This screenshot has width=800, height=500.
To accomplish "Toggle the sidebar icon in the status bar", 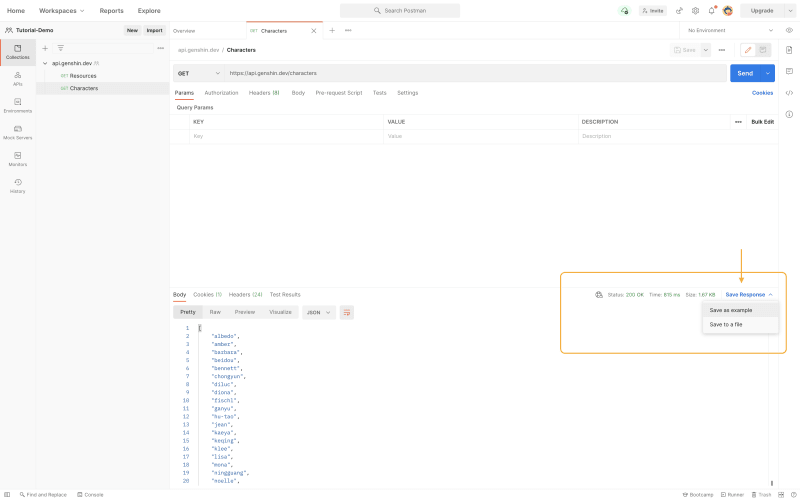I will (7, 495).
